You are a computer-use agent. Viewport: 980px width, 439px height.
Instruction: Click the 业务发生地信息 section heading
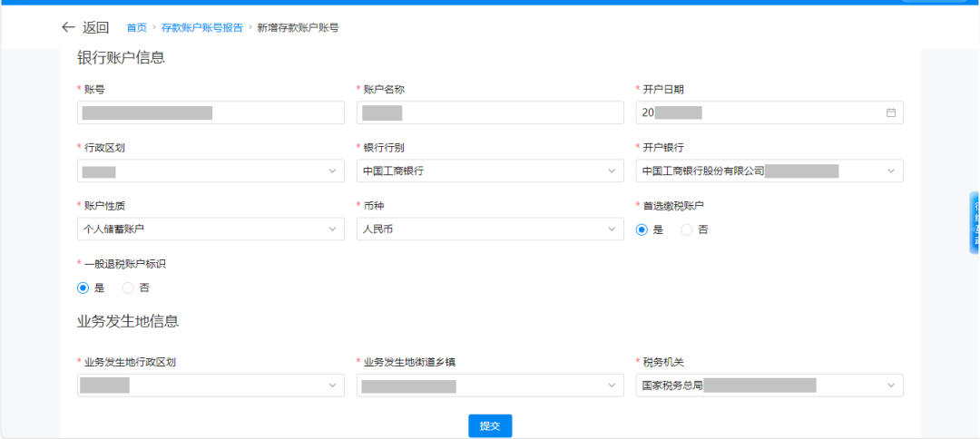click(x=128, y=322)
